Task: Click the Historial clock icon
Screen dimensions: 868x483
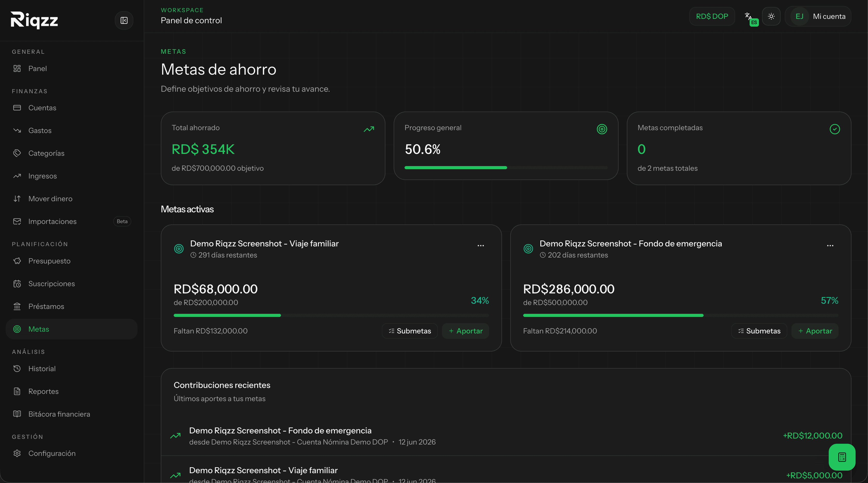Action: [x=17, y=369]
